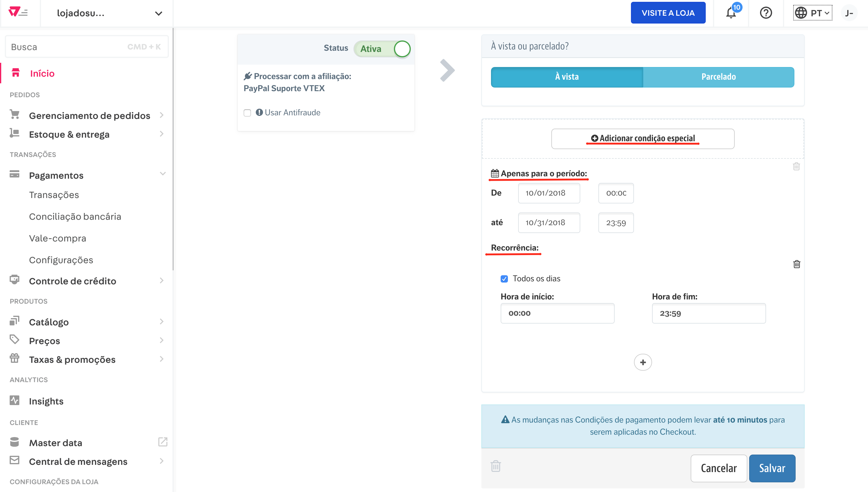Click the Insights analytics icon
The width and height of the screenshot is (868, 492).
14,401
